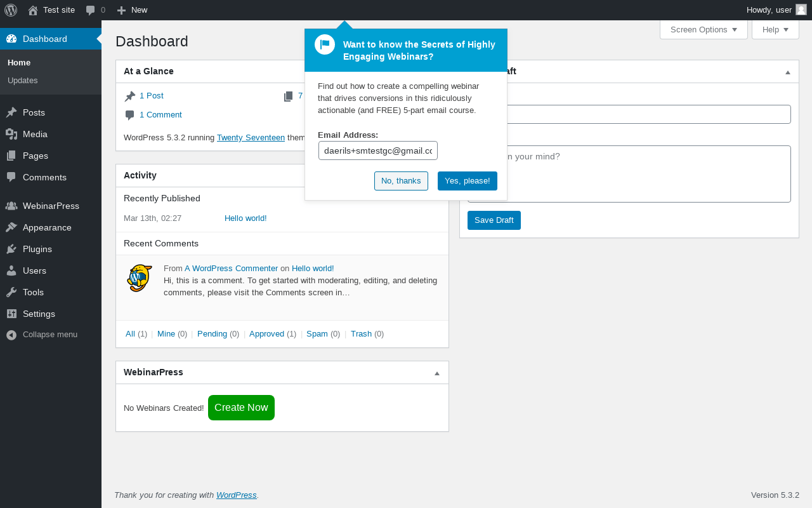
Task: Open the 1 Comment link
Action: click(160, 115)
